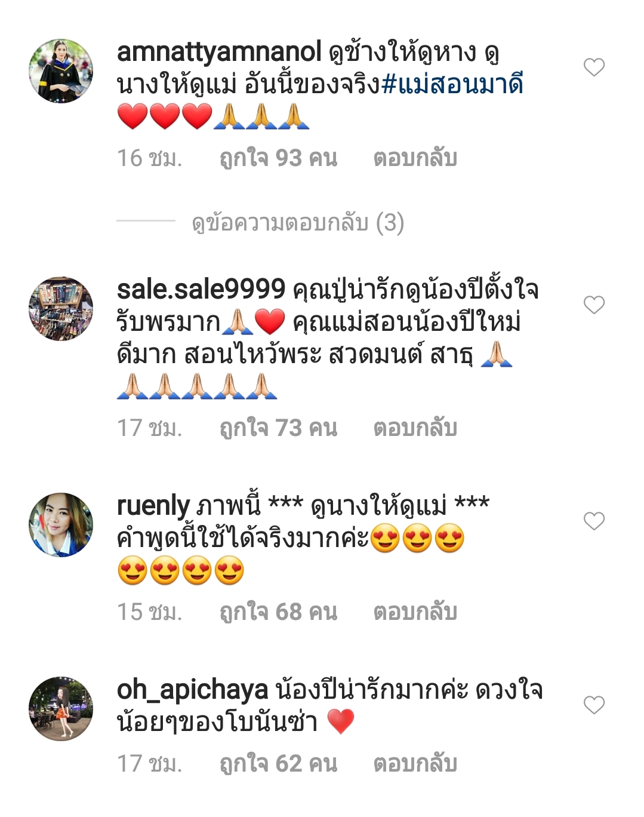Reply to amnattyamnanol's comment via ตอบกลับ

click(x=415, y=158)
